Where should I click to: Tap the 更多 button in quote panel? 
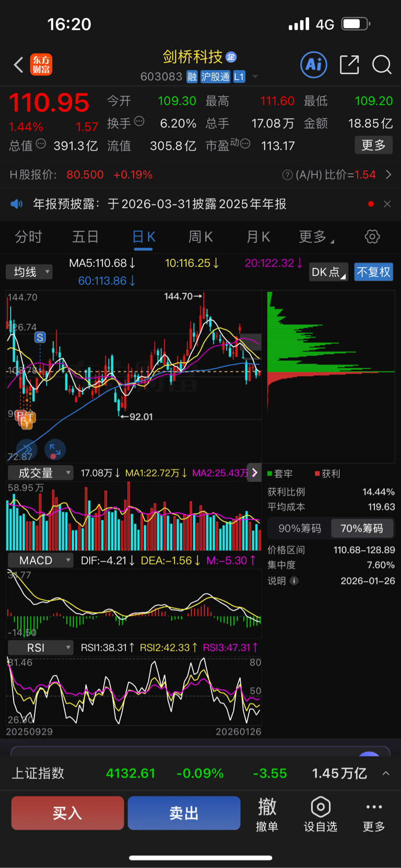click(x=374, y=145)
